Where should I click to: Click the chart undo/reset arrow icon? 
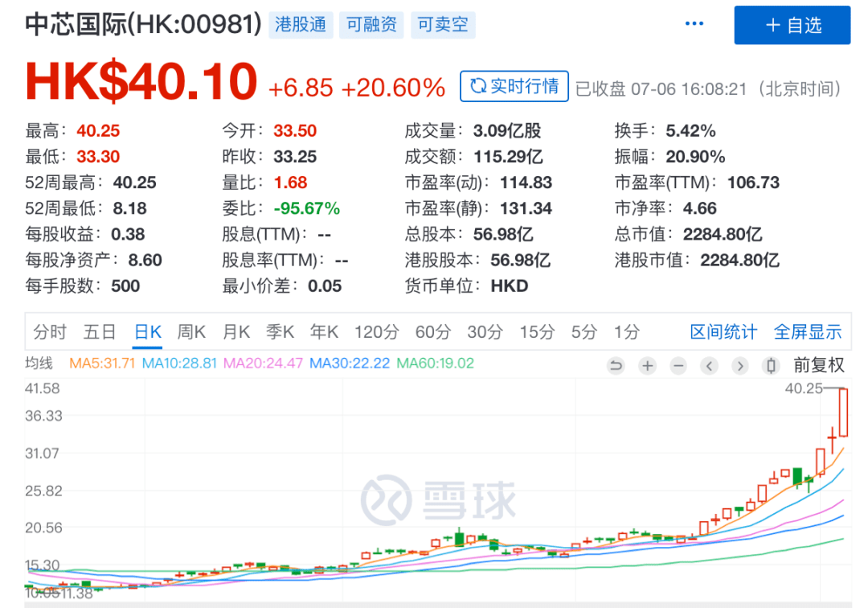(616, 365)
